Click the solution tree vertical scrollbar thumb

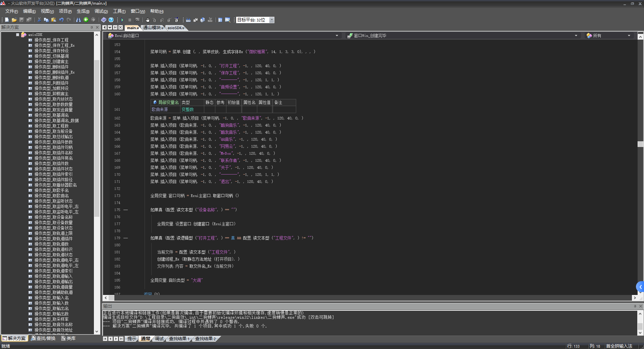click(x=97, y=138)
